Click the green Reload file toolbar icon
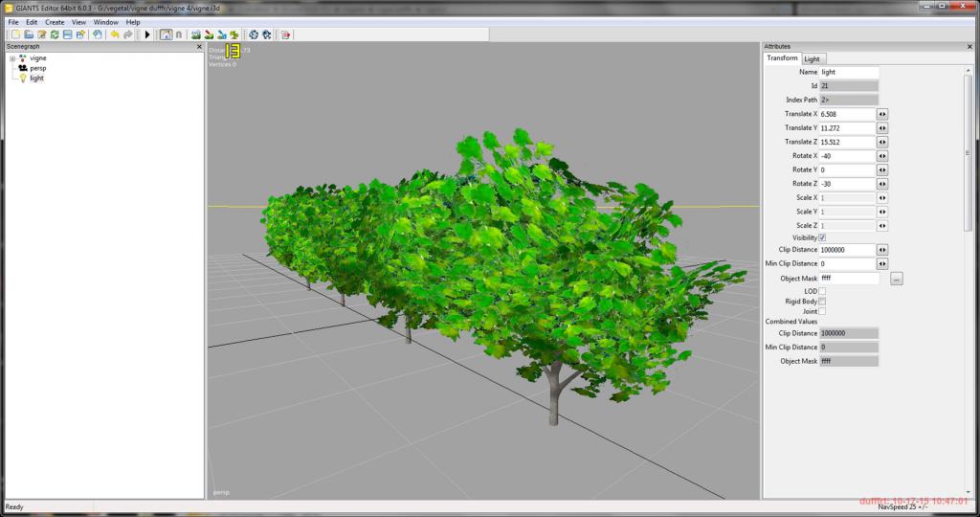The width and height of the screenshot is (980, 517). coord(55,35)
